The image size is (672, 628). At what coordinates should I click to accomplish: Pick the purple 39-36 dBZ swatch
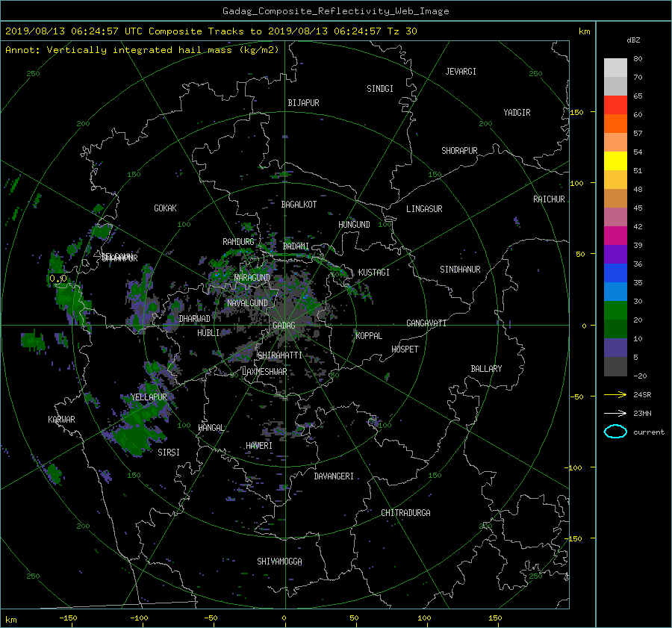[x=615, y=254]
